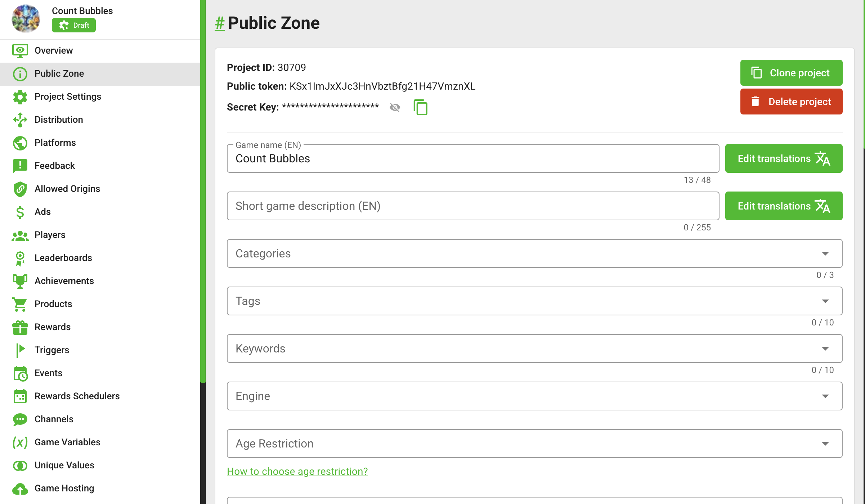Click the Game Variables (x) icon
The image size is (865, 504).
(20, 442)
